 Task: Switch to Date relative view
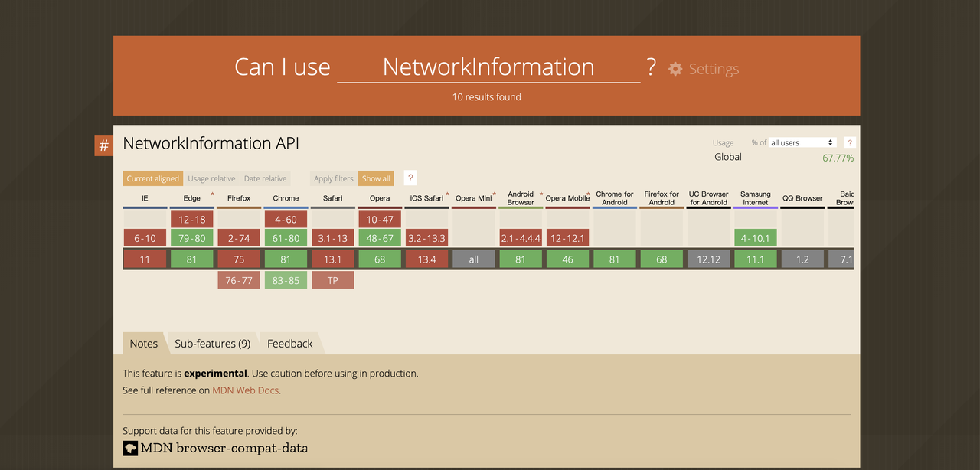click(x=265, y=178)
